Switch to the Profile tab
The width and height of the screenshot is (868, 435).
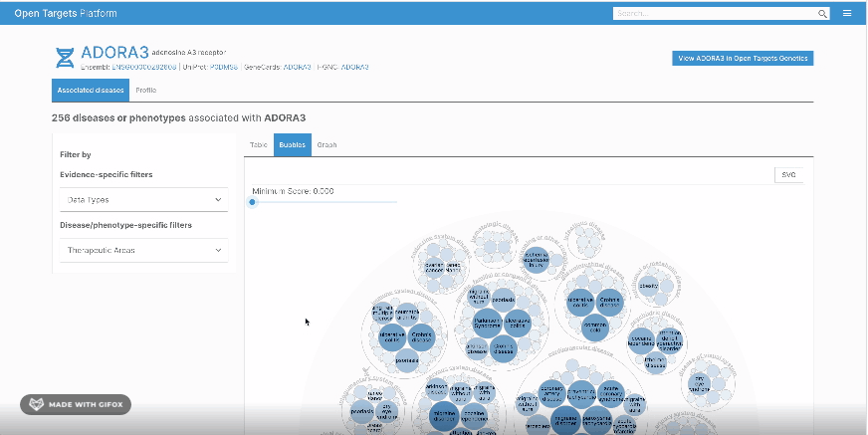(146, 91)
